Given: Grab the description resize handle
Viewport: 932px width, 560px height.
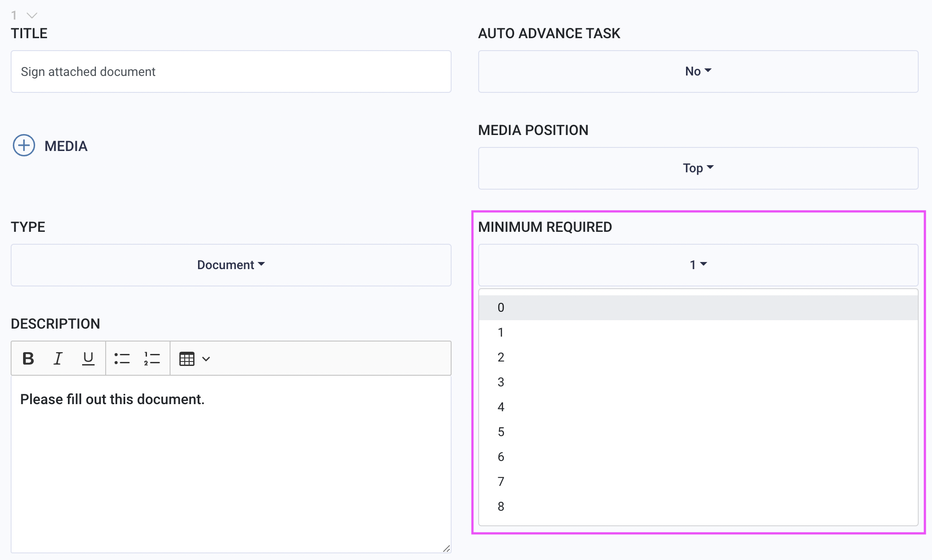Looking at the screenshot, I should click(x=447, y=548).
